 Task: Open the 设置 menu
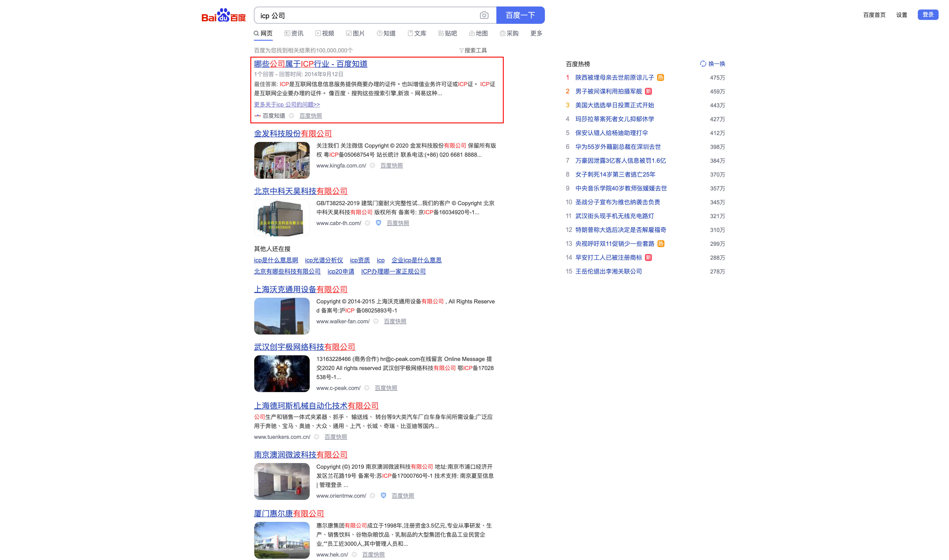(901, 15)
